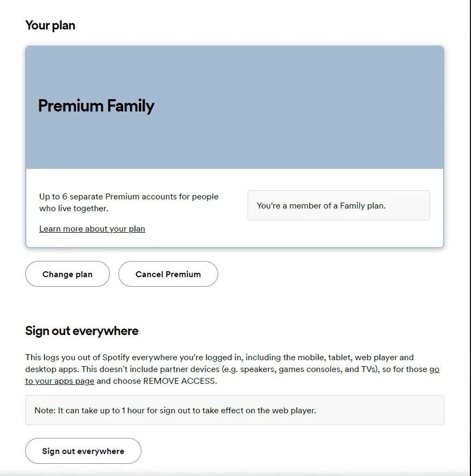Click 'desktop apps' in the sign out paragraph

click(x=52, y=369)
